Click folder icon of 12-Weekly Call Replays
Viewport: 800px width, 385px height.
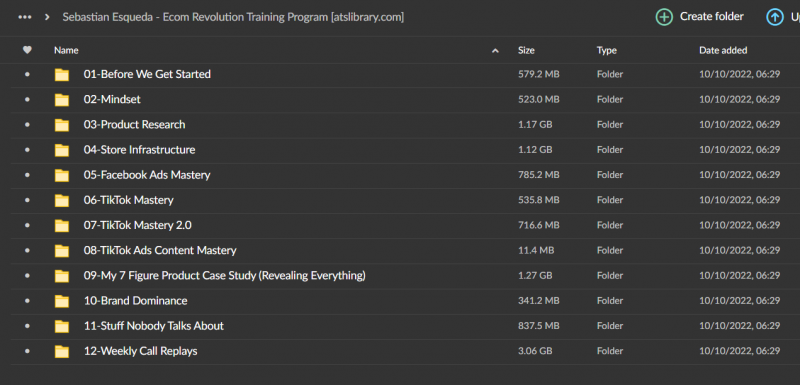[62, 351]
